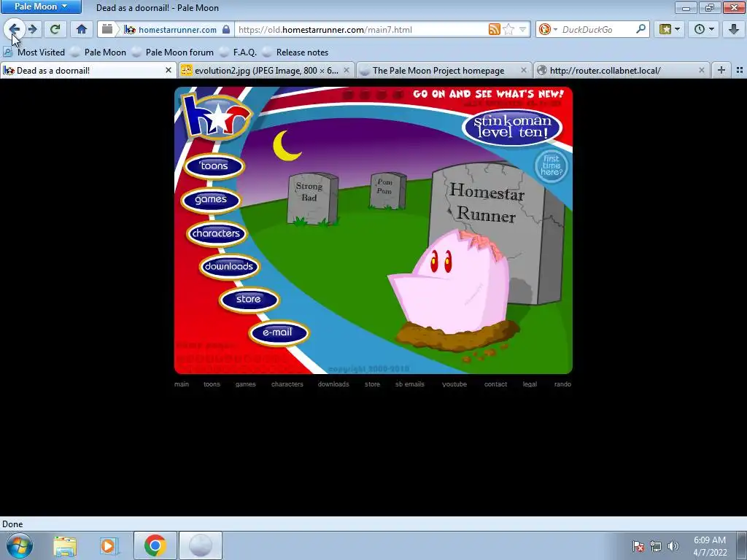Click into the DuckDuckGo search box
This screenshot has height=560, width=747.
point(597,29)
